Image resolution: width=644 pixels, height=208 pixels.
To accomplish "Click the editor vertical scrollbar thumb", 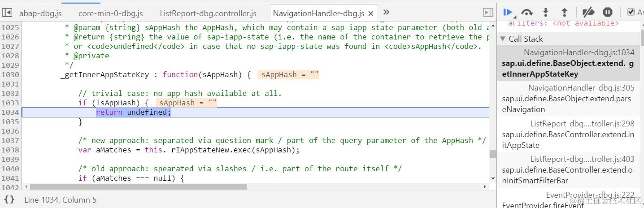I will [493, 154].
